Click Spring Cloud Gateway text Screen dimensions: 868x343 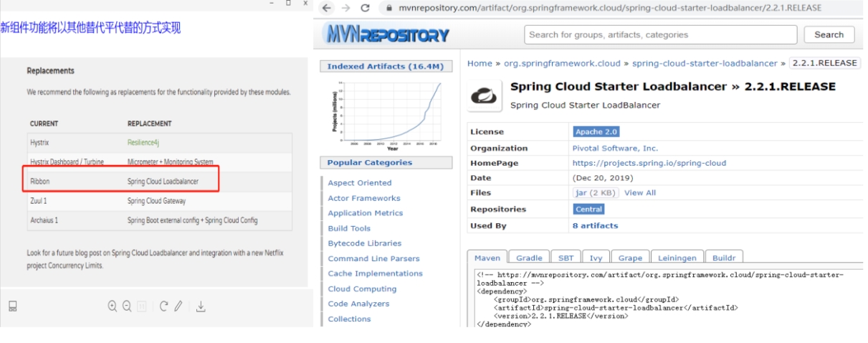156,201
